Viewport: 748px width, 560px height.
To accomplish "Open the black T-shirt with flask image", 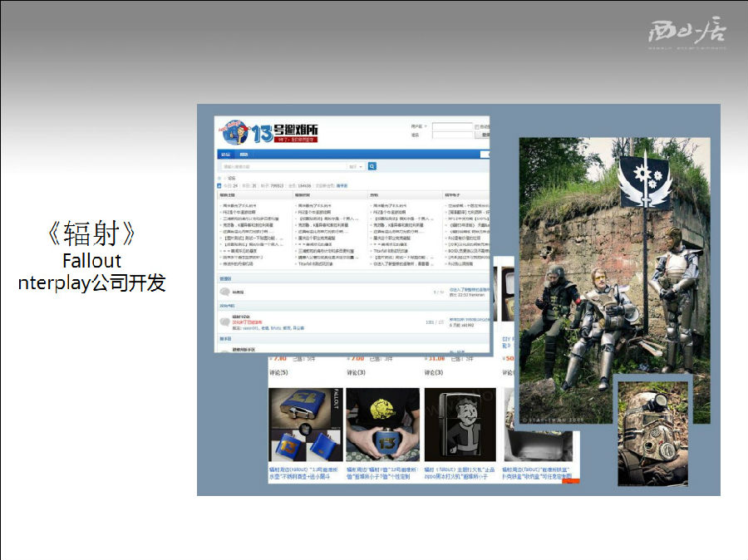I will pyautogui.click(x=382, y=425).
